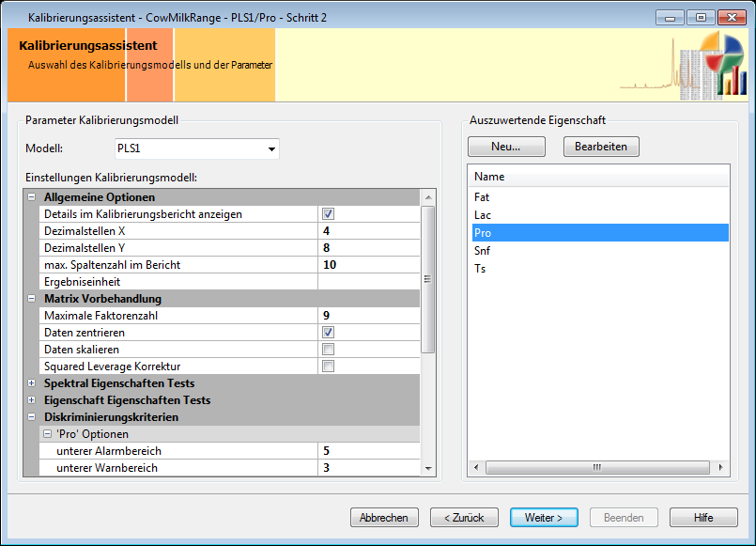Enable the 'Daten skalieren' checkbox
Image resolution: width=756 pixels, height=546 pixels.
[328, 350]
